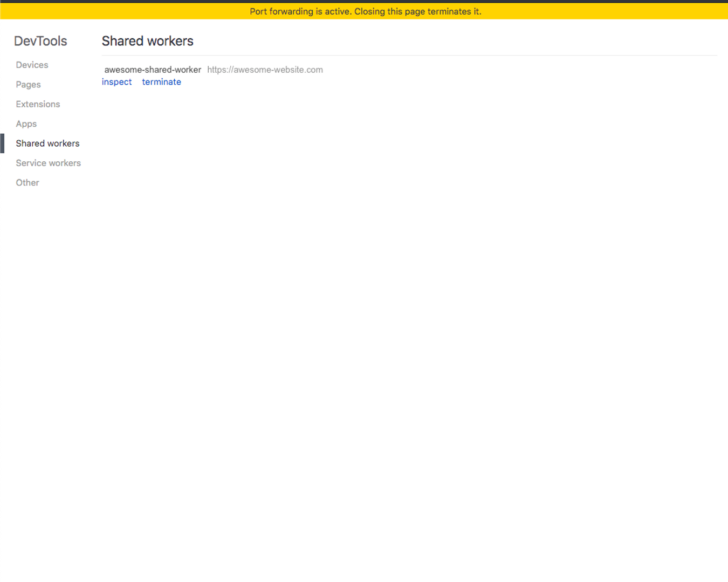Image resolution: width=728 pixels, height=582 pixels.
Task: Inspect the awesome-shared-worker
Action: pos(116,82)
